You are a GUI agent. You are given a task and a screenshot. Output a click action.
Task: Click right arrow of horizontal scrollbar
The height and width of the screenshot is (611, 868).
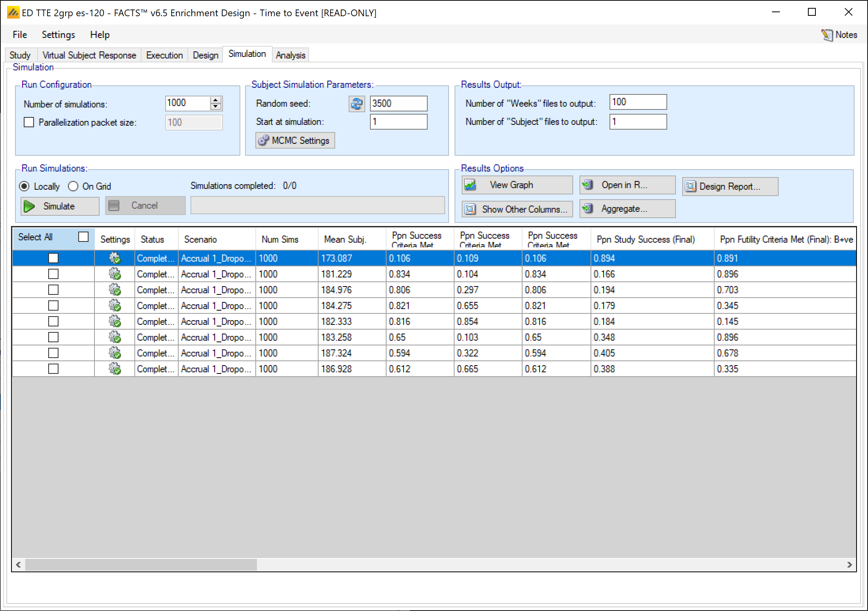(x=849, y=565)
